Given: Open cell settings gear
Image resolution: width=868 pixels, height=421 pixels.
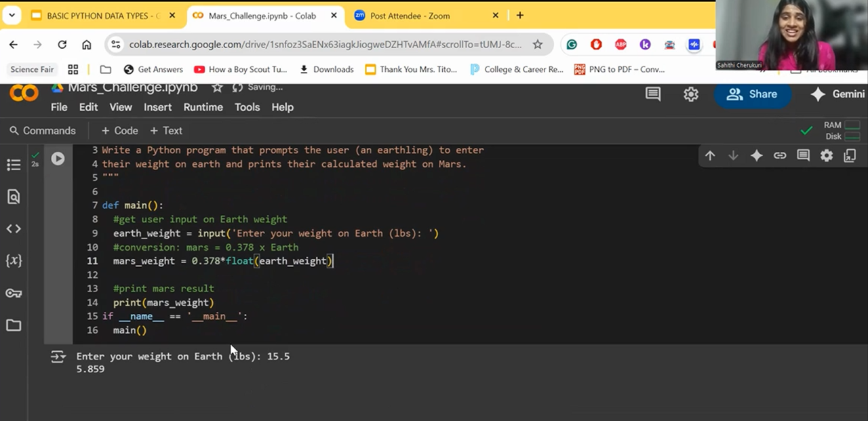Looking at the screenshot, I should click(x=827, y=156).
